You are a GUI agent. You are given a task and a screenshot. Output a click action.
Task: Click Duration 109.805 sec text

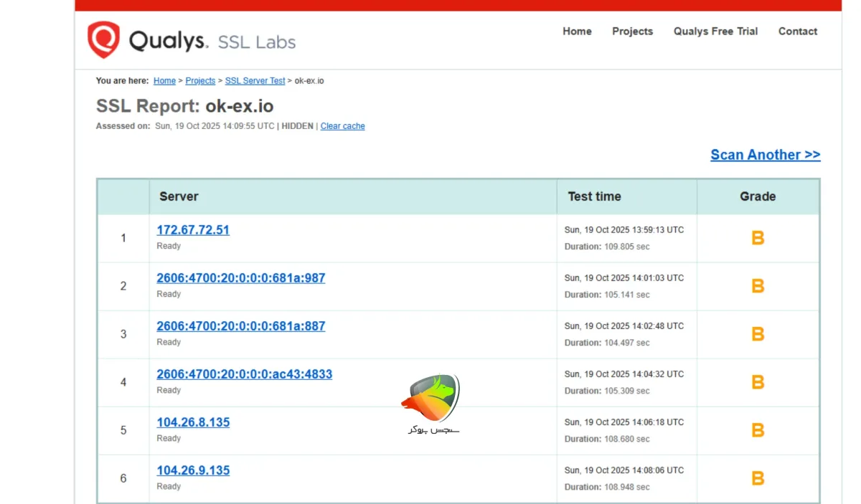tap(607, 247)
